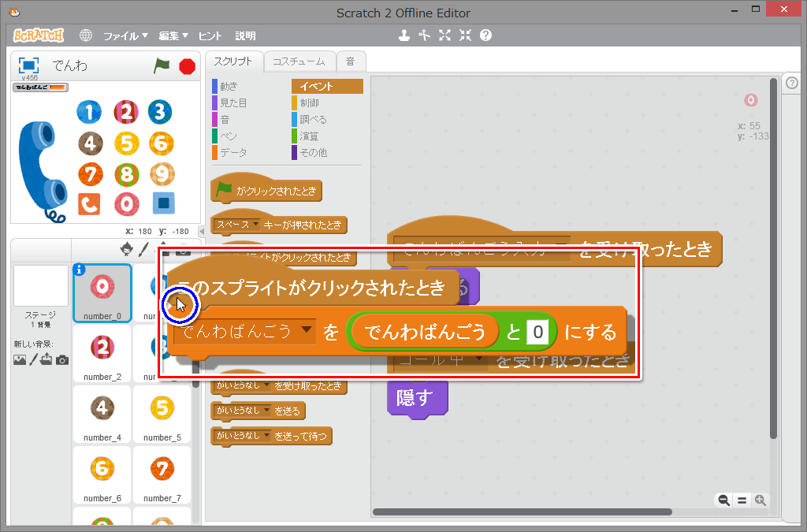The image size is (807, 532).
Task: Select the number_6 sprite thumbnail
Action: pyautogui.click(x=102, y=475)
